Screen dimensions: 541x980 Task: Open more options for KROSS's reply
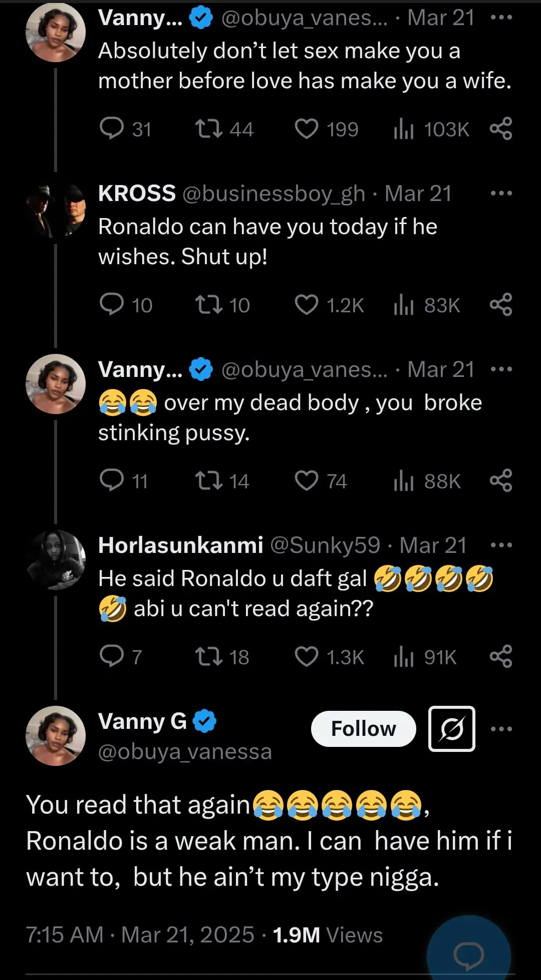[x=501, y=193]
